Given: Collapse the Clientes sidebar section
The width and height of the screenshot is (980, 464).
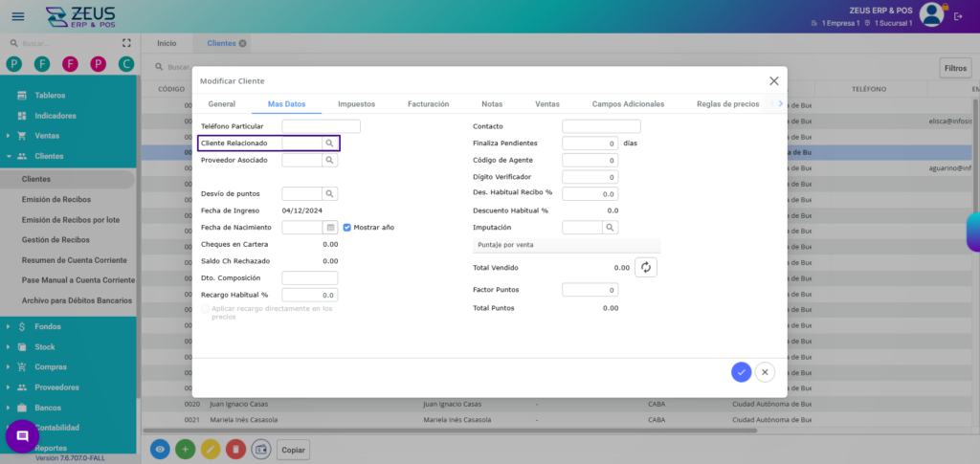Looking at the screenshot, I should (x=48, y=156).
